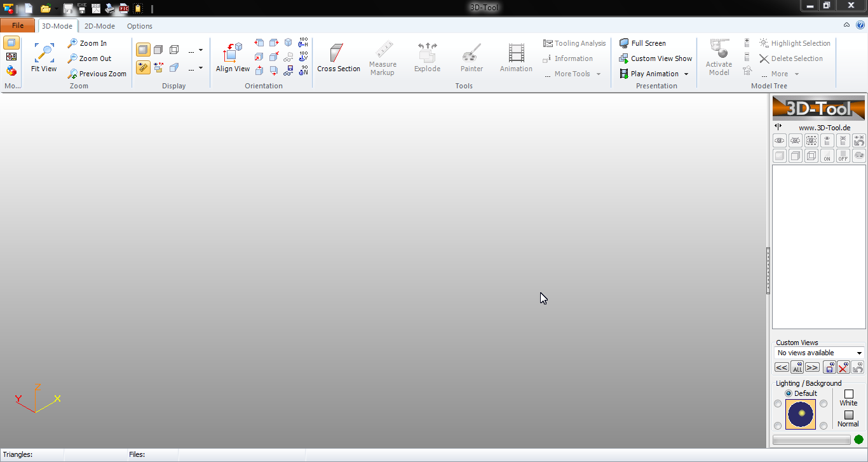
Task: Rotate view 180 degrees vertically (180 V icon)
Action: (303, 57)
